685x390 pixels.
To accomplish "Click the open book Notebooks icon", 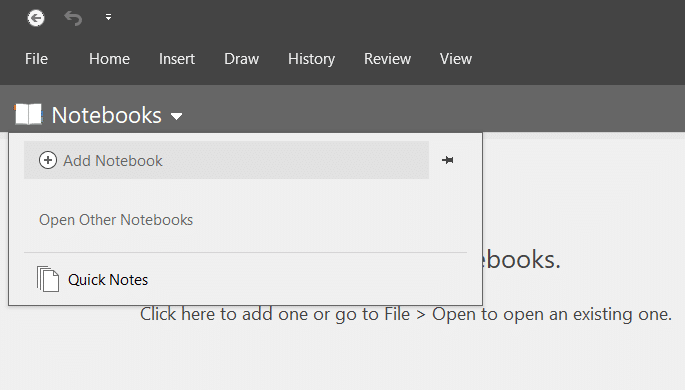I will click(x=28, y=114).
